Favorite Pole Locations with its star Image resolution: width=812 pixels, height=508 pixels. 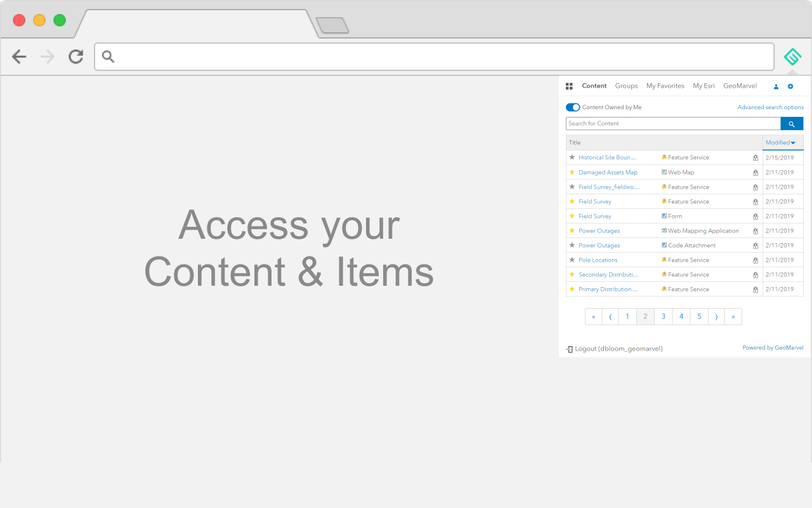coord(572,260)
